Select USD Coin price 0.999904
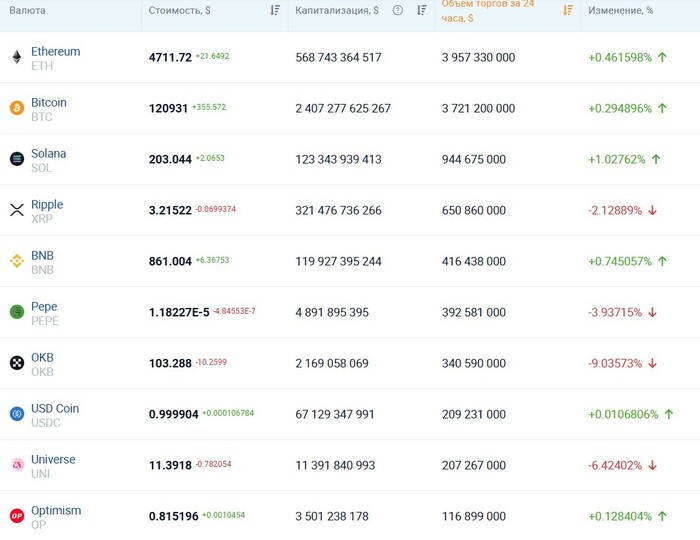 173,414
